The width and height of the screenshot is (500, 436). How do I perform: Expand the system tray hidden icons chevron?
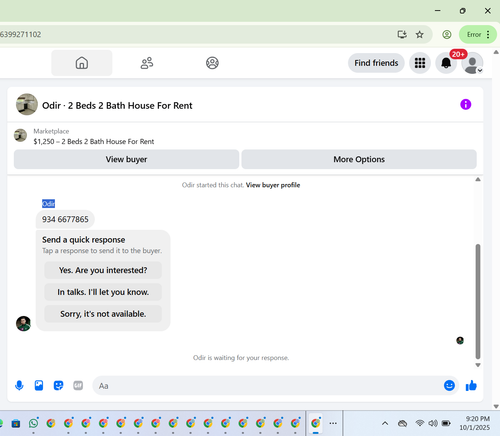coord(385,423)
